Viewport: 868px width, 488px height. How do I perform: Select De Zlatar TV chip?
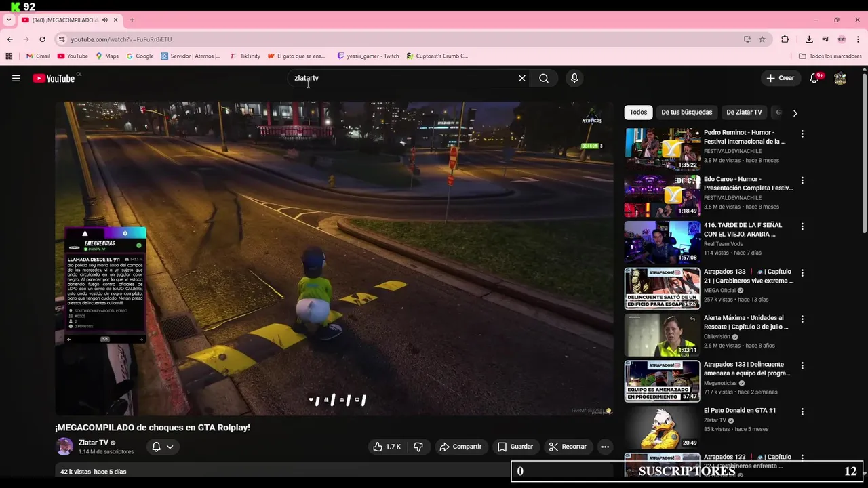[744, 113]
